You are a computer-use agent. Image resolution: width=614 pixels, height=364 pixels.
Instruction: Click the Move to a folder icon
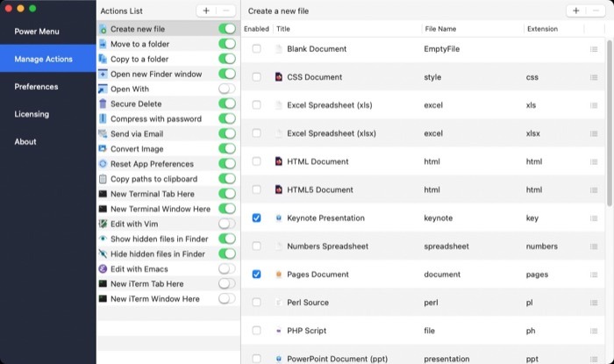(103, 44)
